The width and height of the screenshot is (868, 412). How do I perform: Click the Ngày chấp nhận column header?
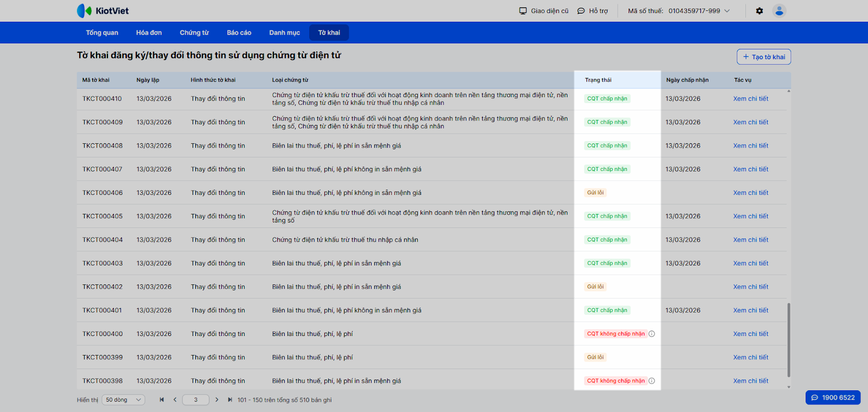tap(687, 80)
